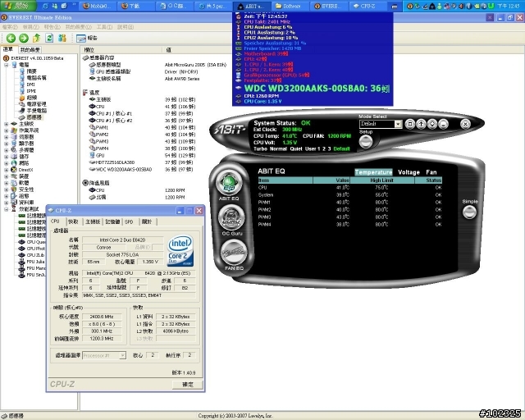Click the Intel Core 2 Duo logo in CPU-Z

click(x=180, y=251)
